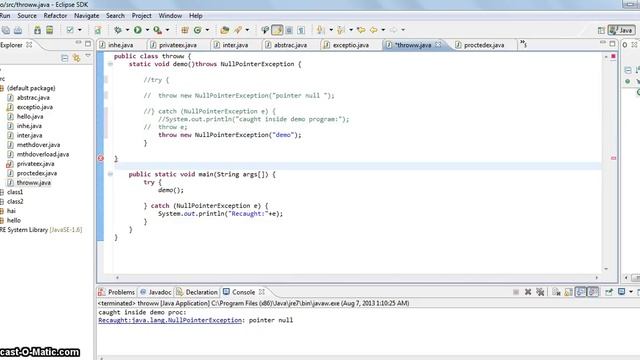Open the Source menu
640x360 pixels.
pyautogui.click(x=27, y=16)
